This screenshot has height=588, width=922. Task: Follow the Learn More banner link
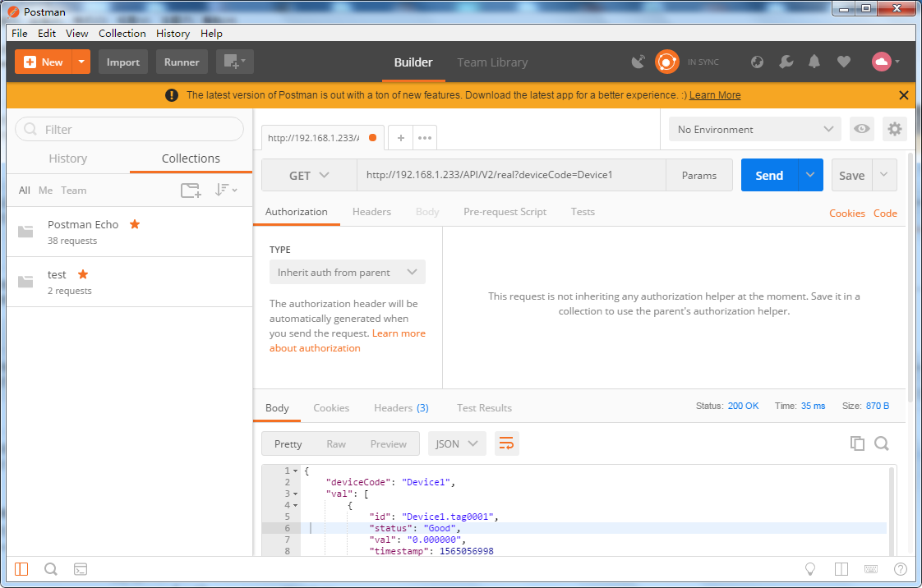[x=715, y=95]
